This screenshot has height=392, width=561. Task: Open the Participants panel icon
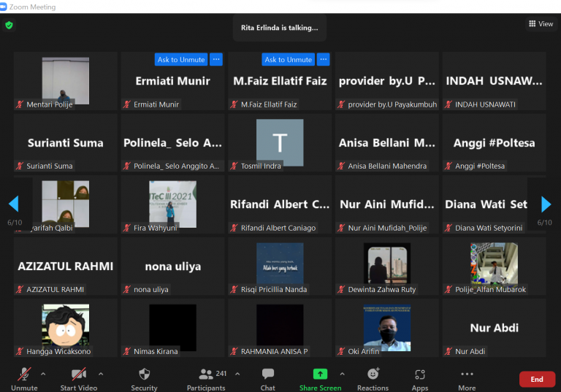(x=206, y=374)
